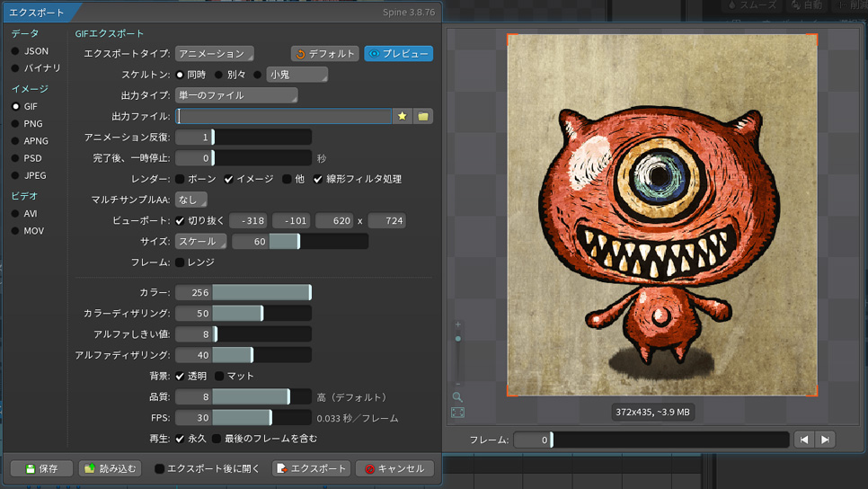Click the fit-to-view icon in preview panel
Viewport: 868px width, 489px height.
457,413
